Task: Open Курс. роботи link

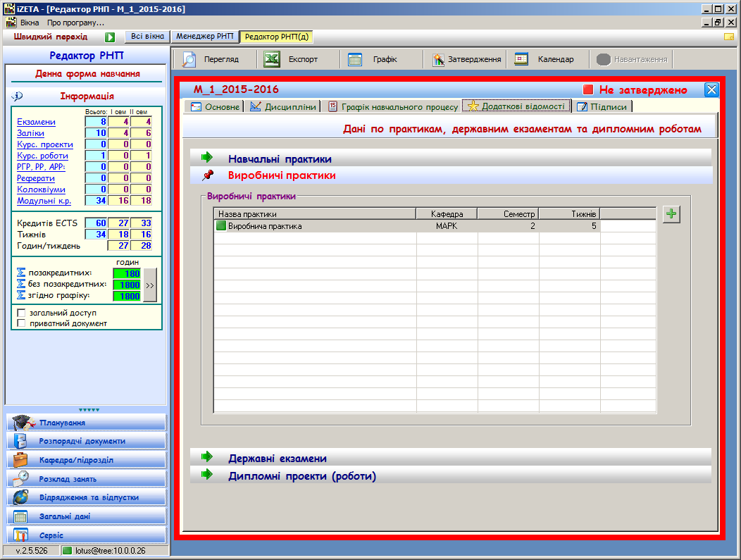Action: click(42, 156)
